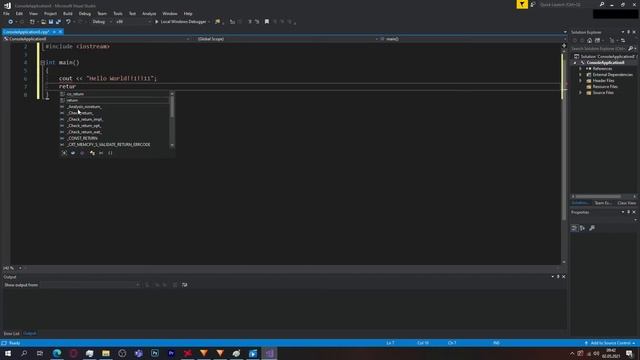Close the ConsoleApplication .cpp editor tab

click(x=60, y=32)
